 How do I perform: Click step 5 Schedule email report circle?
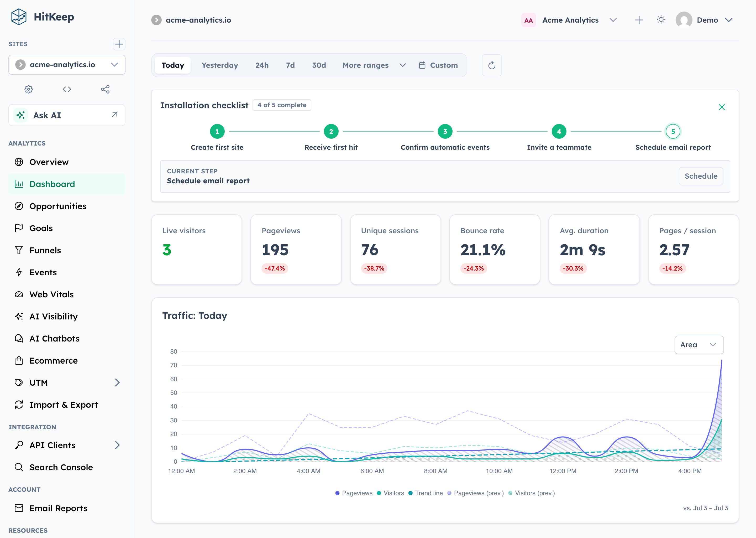click(x=673, y=132)
